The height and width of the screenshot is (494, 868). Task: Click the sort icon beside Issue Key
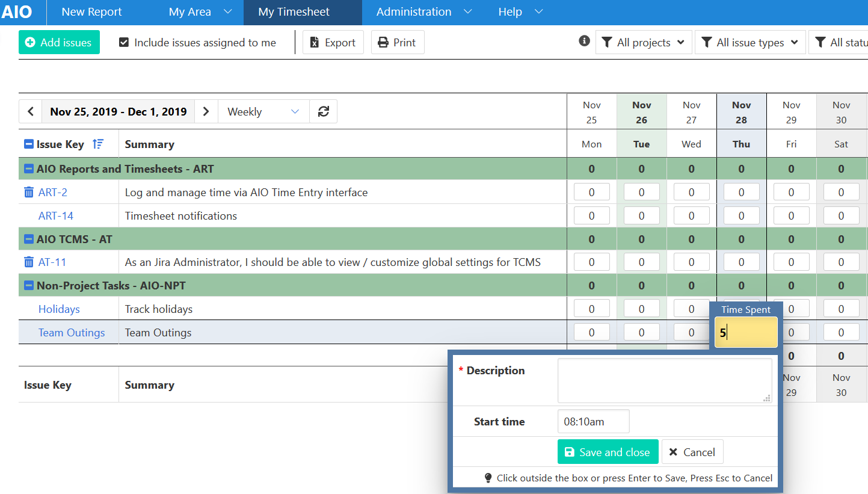pyautogui.click(x=98, y=144)
